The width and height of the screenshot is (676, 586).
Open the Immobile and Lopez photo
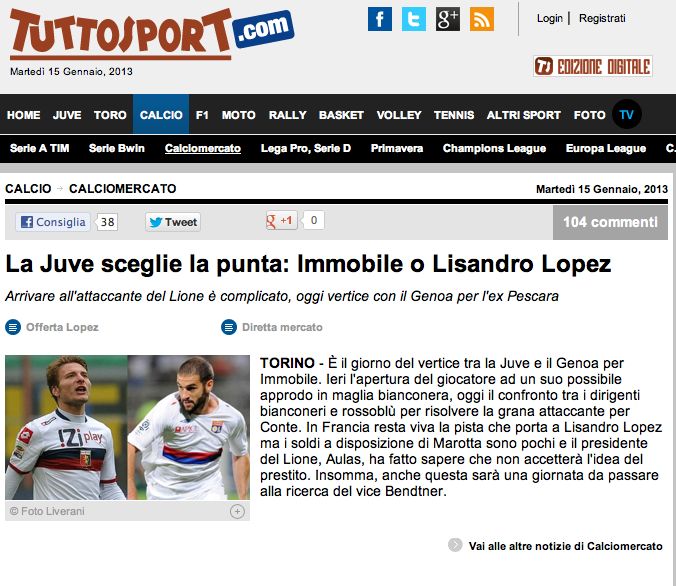click(128, 427)
